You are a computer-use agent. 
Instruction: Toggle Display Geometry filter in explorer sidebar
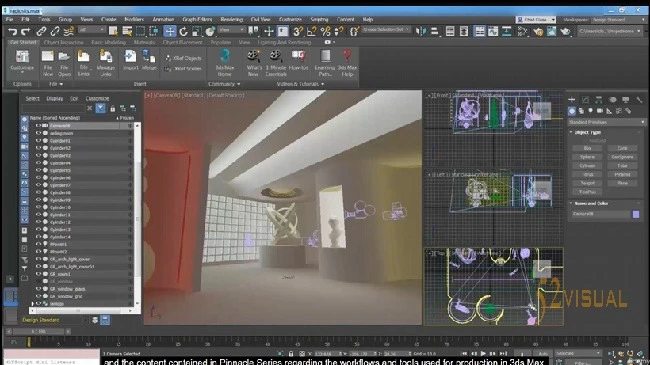click(24, 119)
